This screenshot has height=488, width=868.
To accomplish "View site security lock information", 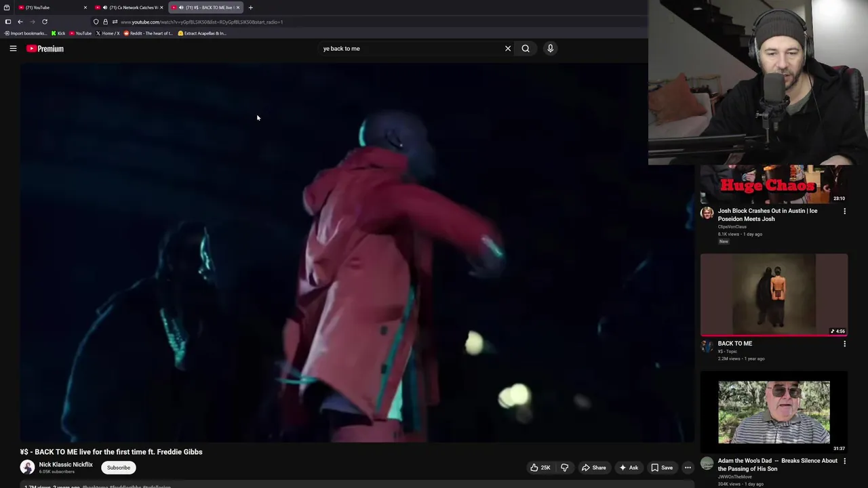I will [105, 22].
